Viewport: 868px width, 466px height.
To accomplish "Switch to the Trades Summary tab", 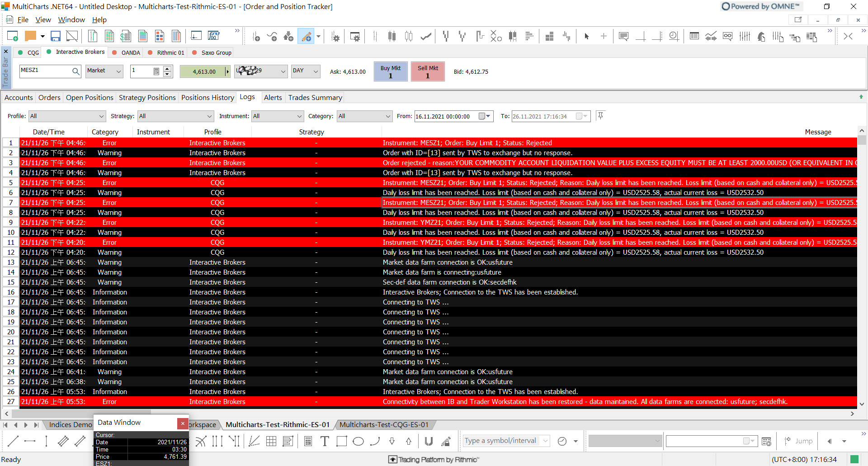I will coord(315,98).
